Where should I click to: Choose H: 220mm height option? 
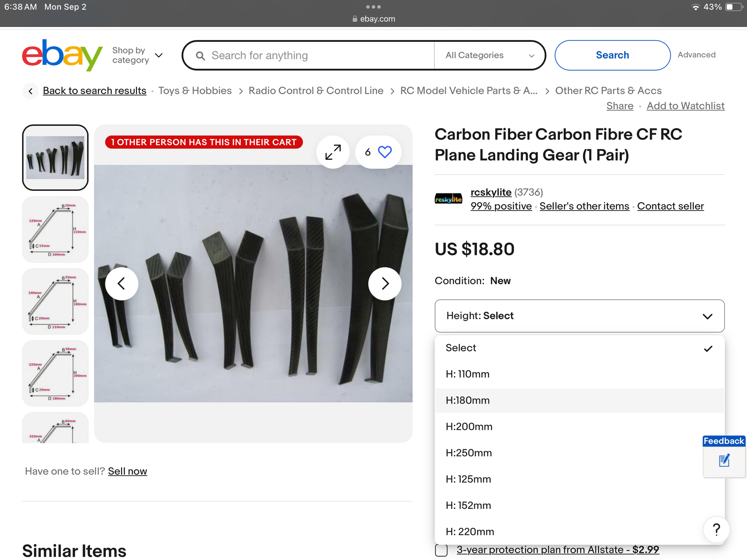tap(470, 532)
